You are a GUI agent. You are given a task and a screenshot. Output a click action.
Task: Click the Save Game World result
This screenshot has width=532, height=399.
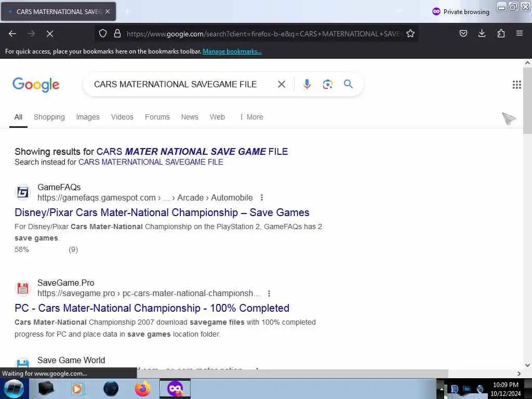[x=71, y=361]
